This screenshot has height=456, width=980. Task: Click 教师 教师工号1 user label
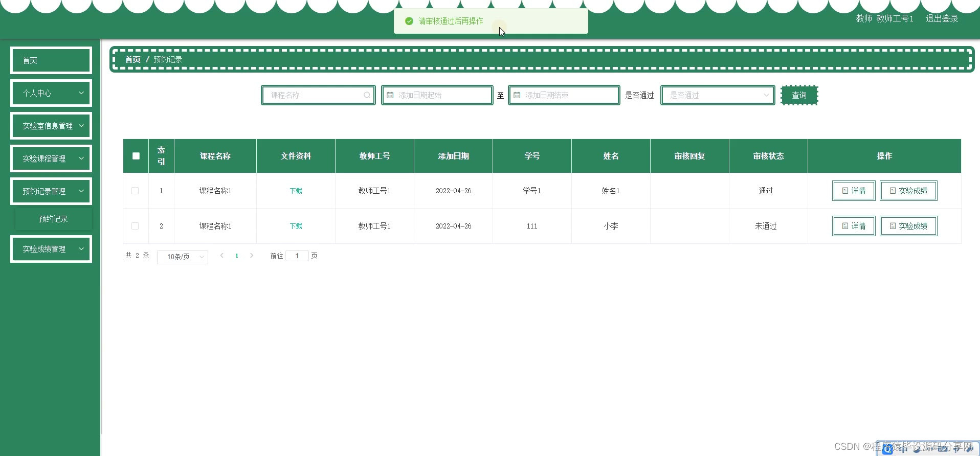(884, 18)
